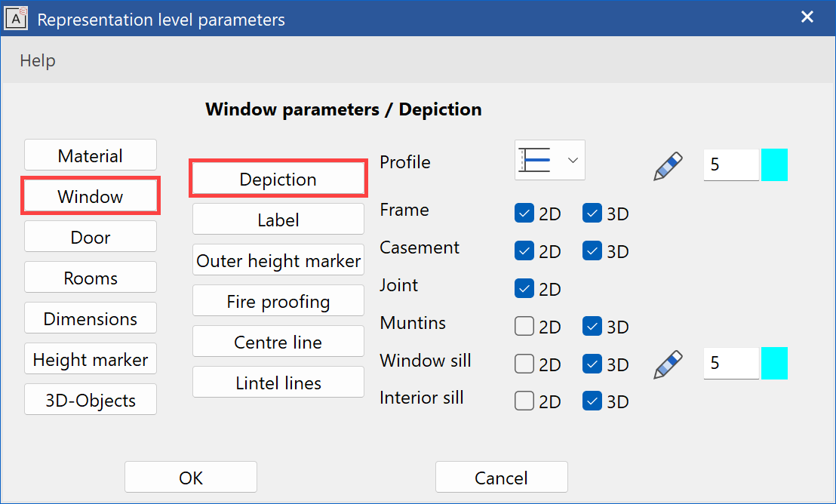Viewport: 836px width, 504px height.
Task: Open the 3D-Objects category
Action: [x=90, y=399]
